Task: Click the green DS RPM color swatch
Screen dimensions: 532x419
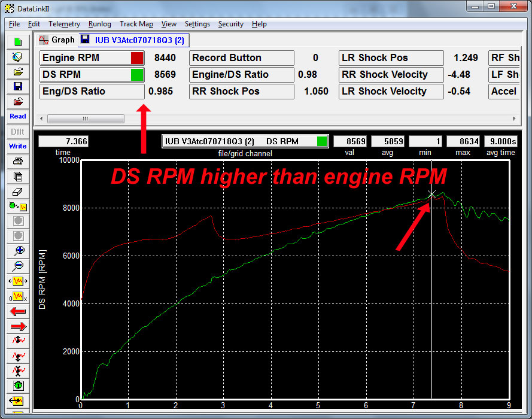Action: [x=137, y=75]
